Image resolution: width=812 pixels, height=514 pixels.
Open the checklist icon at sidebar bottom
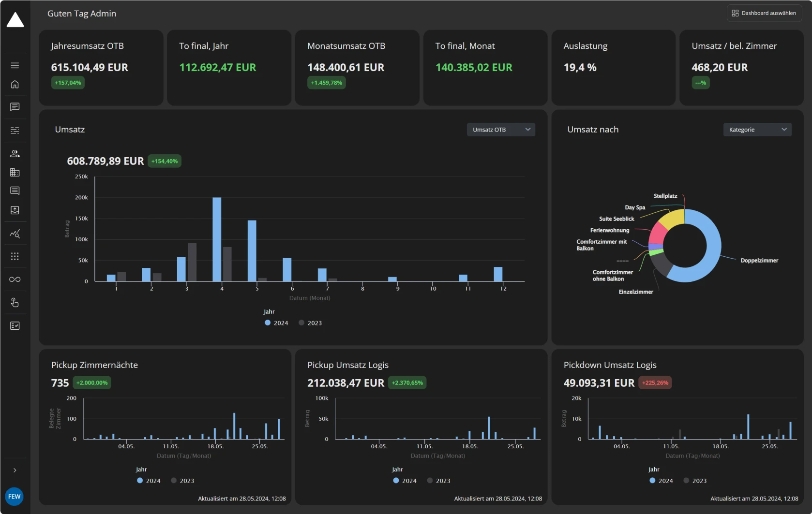tap(15, 325)
